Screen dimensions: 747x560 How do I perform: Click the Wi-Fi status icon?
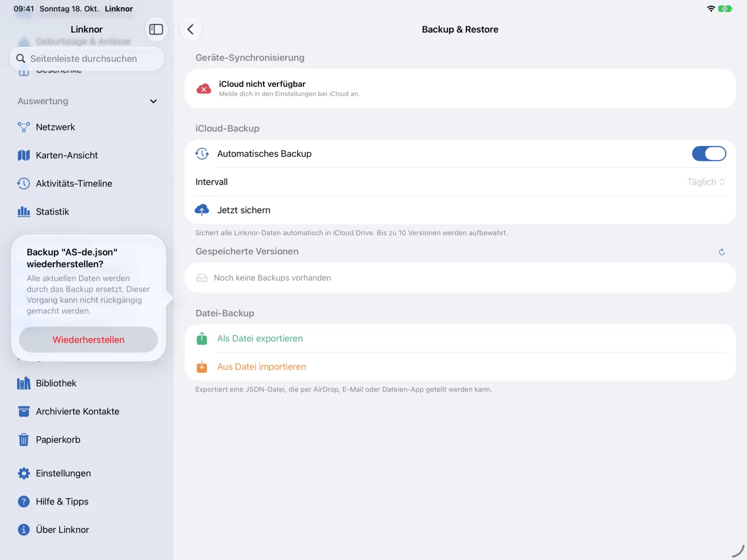pos(711,9)
